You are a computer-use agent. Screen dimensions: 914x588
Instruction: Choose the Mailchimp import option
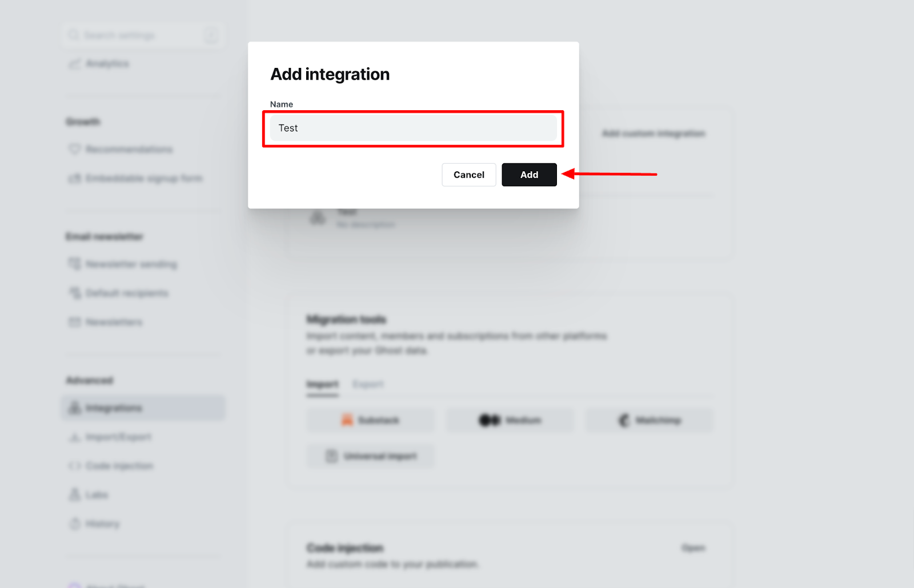coord(649,420)
